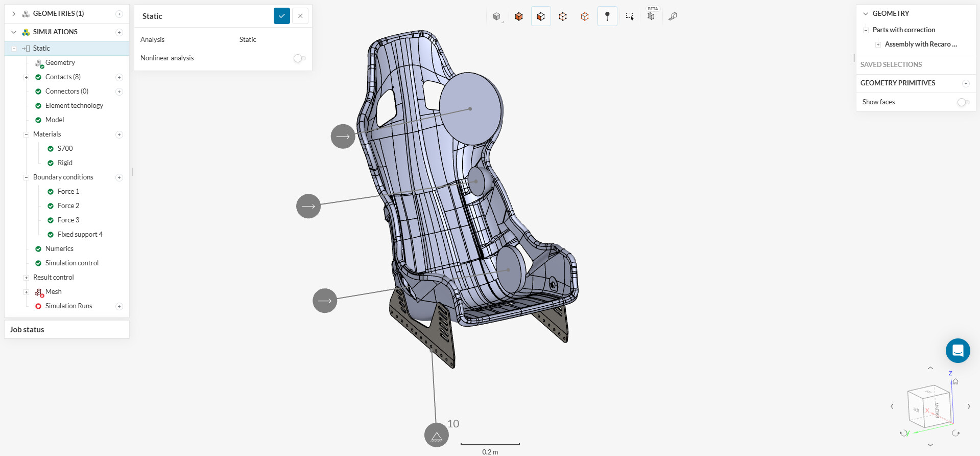Click the 0.2 m scale label
This screenshot has height=456, width=980.
[x=490, y=452]
